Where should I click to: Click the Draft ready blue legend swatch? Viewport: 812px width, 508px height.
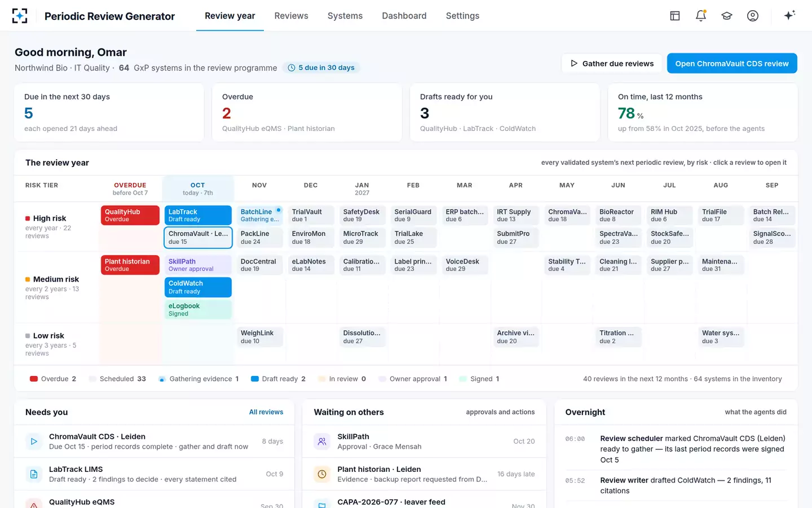coord(255,379)
